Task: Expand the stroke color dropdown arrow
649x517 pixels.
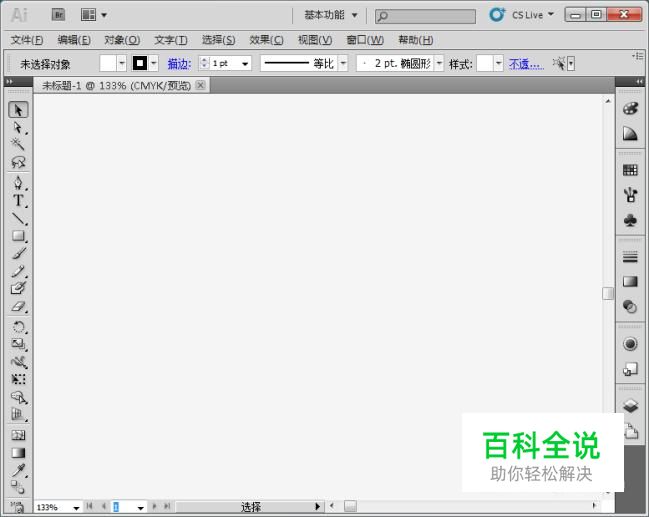Action: click(x=154, y=64)
